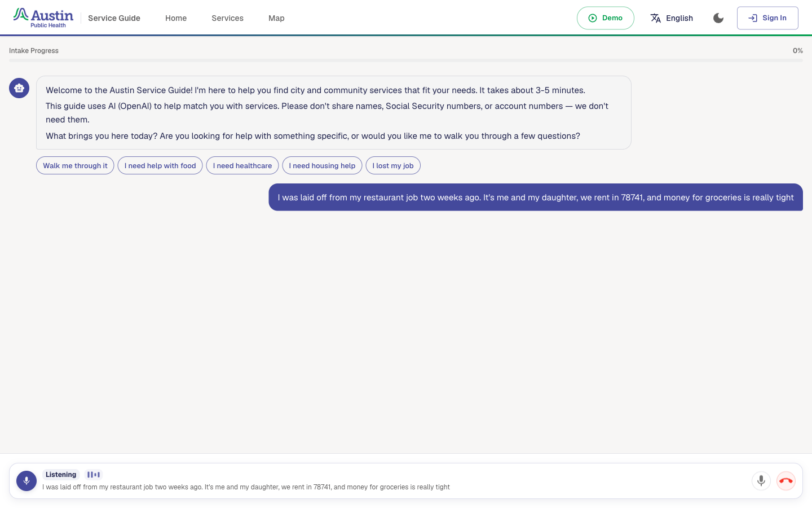Go to the Home page
The width and height of the screenshot is (812, 508).
[x=176, y=18]
